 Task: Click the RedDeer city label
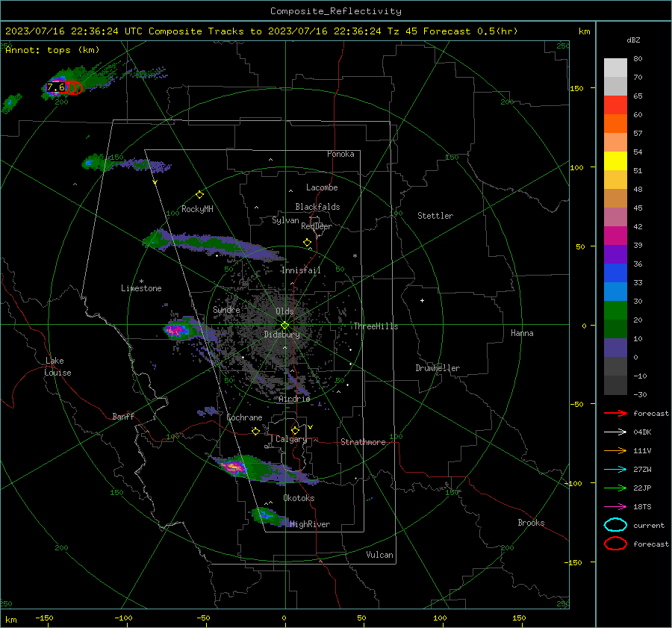coord(317,226)
